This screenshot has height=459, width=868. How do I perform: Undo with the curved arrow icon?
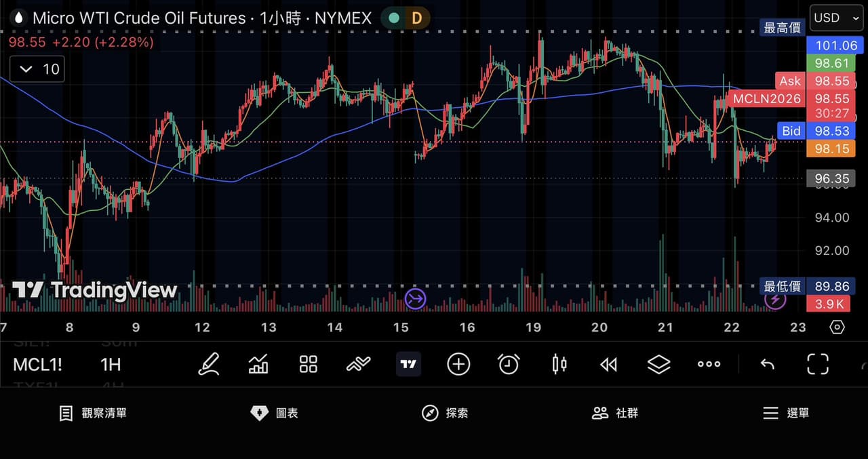point(768,365)
